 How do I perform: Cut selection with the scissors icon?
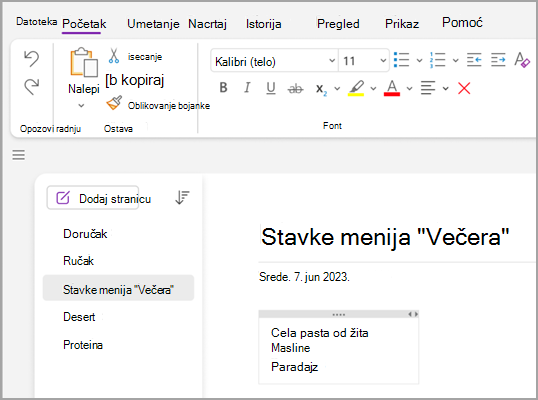(x=114, y=56)
